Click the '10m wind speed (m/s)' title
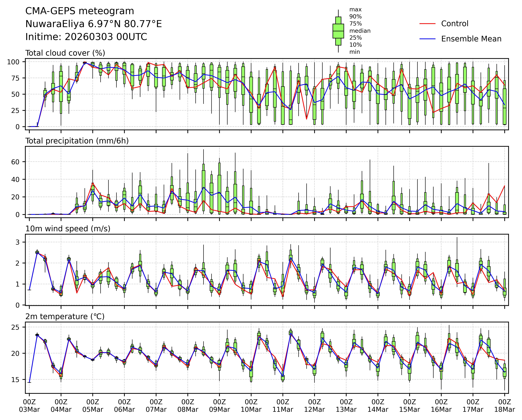 [x=68, y=229]
